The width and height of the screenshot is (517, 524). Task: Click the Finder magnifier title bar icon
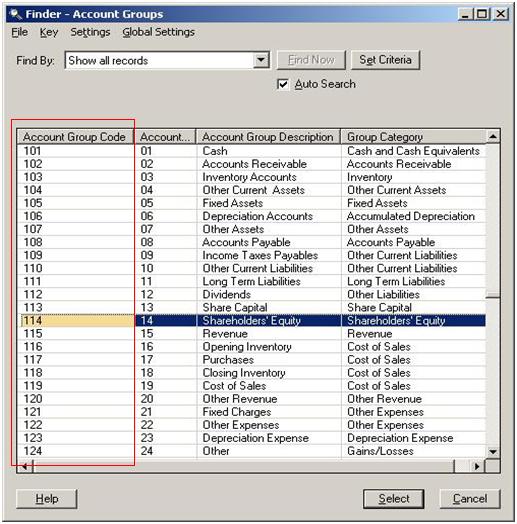point(15,14)
